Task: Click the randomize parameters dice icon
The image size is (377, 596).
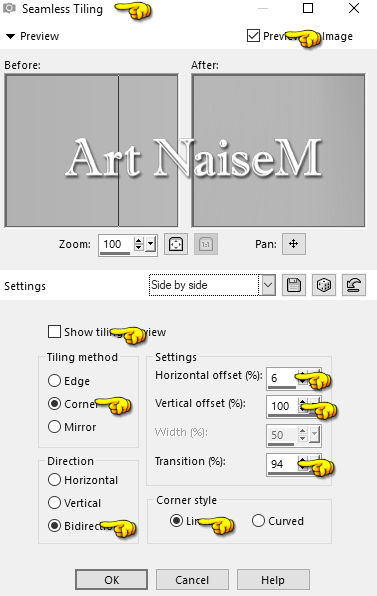Action: click(x=323, y=285)
